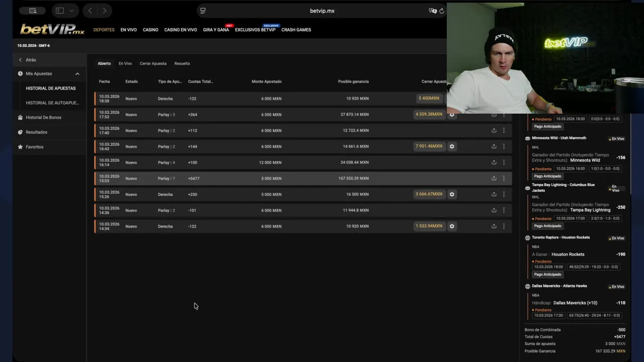Expand the sidebar options dropdown arrow
Screen dimensions: 644x362
click(71, 11)
